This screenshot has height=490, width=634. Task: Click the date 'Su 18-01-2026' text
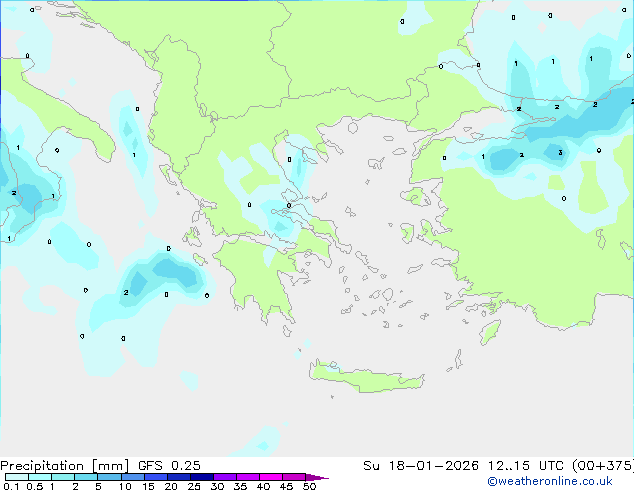pos(421,466)
